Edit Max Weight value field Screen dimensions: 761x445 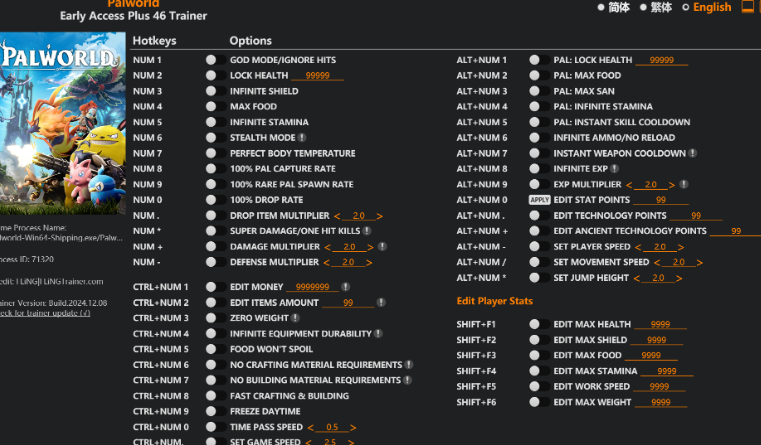coord(661,402)
